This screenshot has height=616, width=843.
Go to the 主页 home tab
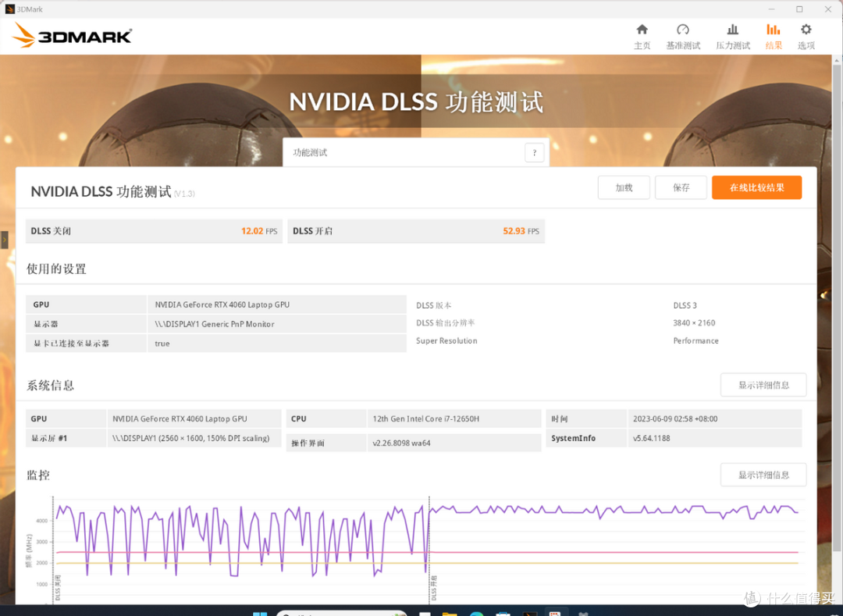click(642, 37)
